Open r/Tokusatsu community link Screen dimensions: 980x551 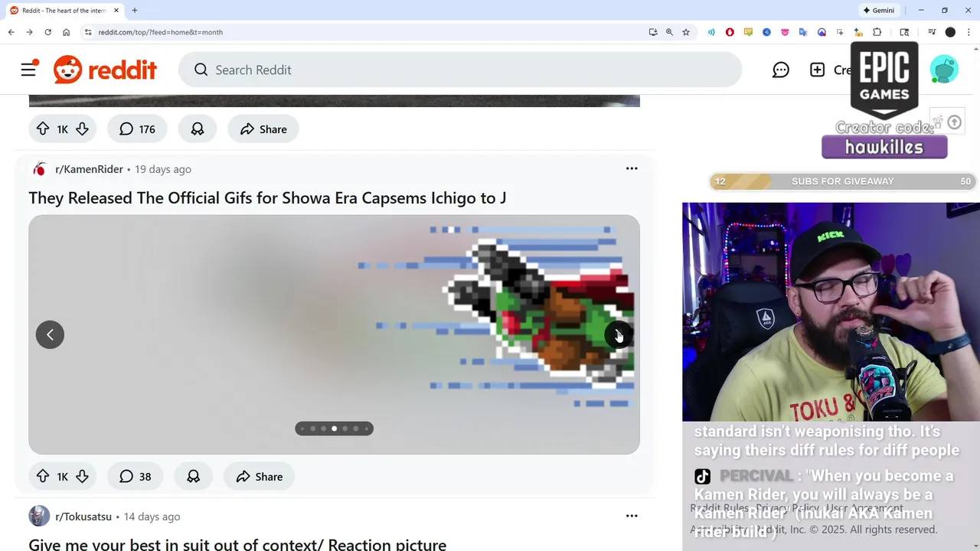83,517
